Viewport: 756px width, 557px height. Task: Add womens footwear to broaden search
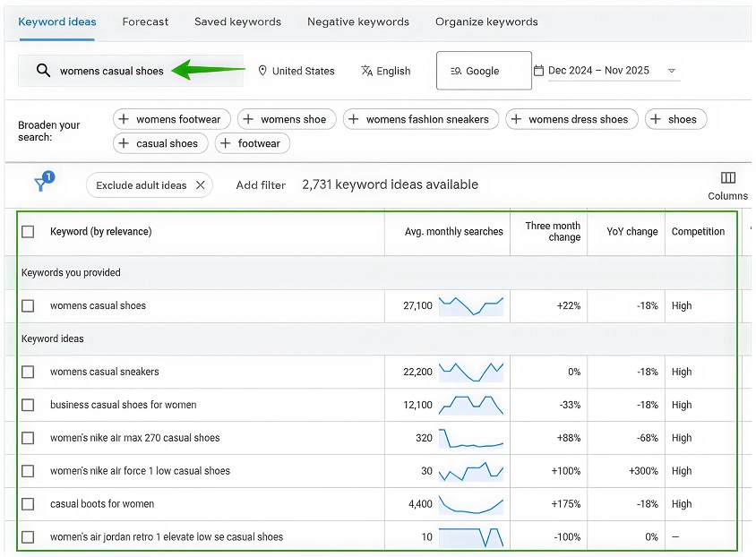(x=172, y=119)
